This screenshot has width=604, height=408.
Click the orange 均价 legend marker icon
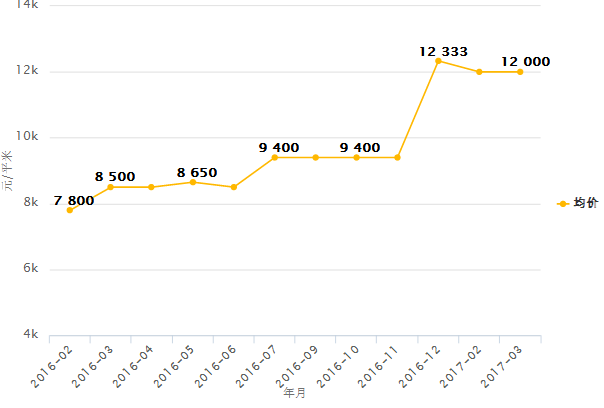pos(563,203)
